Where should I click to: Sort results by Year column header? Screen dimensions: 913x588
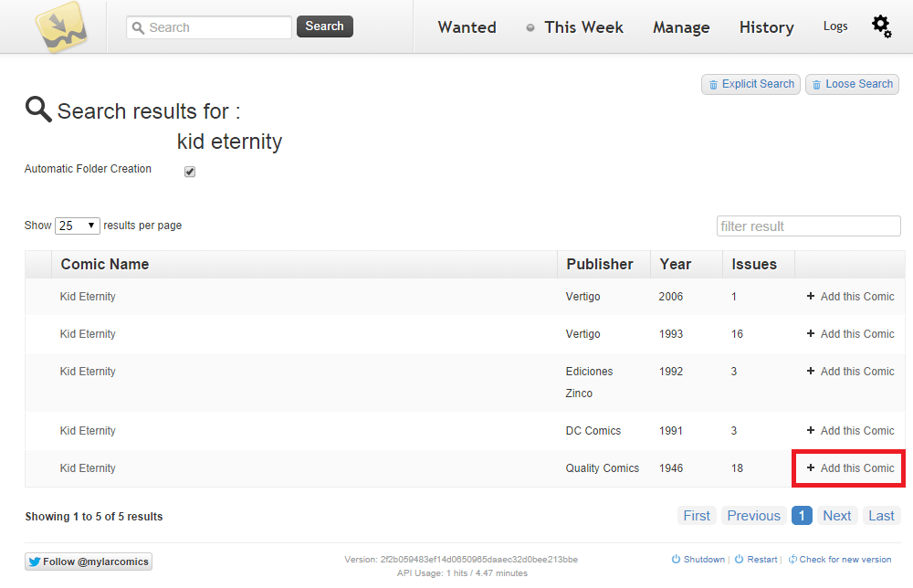pos(675,264)
